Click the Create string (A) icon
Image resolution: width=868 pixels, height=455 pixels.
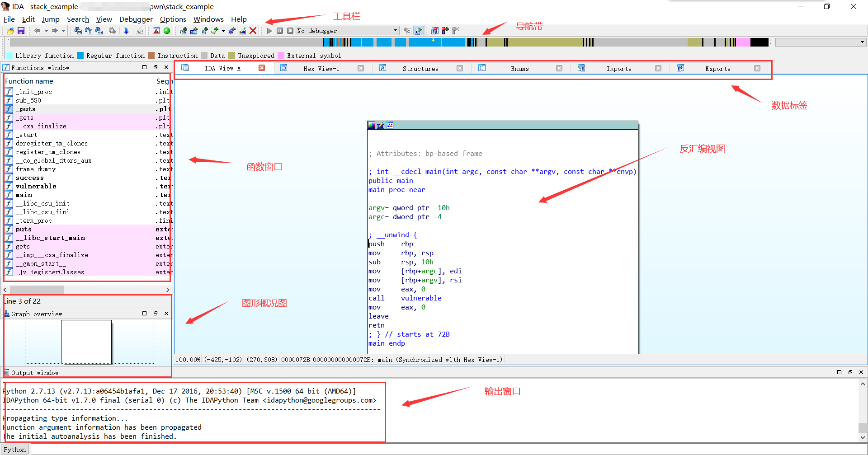tap(204, 31)
